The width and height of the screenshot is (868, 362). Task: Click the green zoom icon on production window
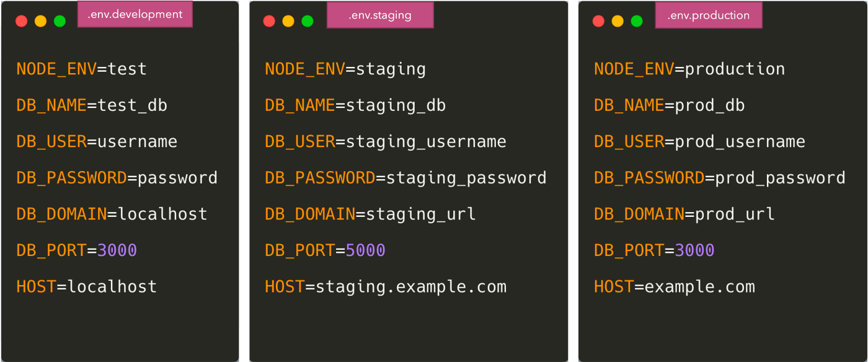pos(637,20)
